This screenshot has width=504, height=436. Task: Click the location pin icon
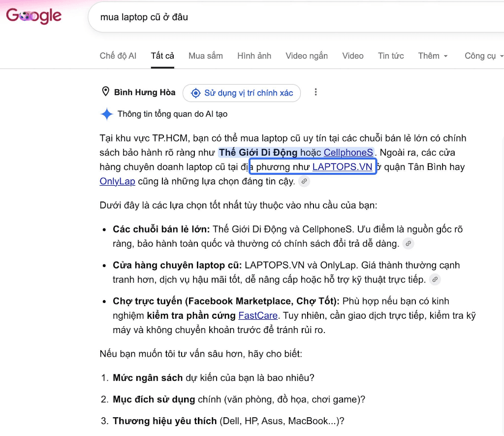[105, 92]
